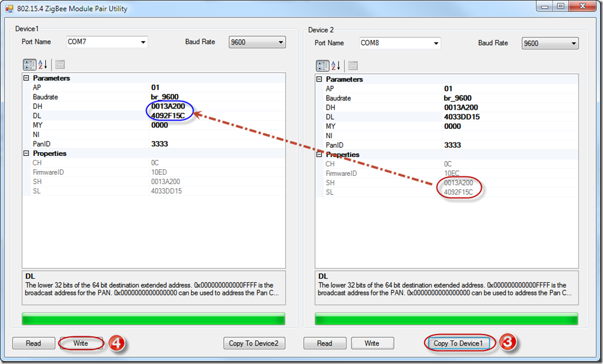603x364 pixels.
Task: Click Categorized view icon in Device1 toolbar
Action: (29, 64)
